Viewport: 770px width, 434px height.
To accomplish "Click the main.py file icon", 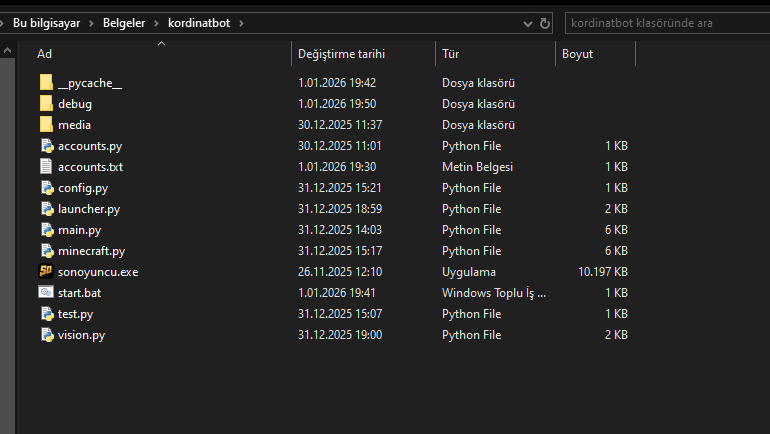I will (x=47, y=230).
